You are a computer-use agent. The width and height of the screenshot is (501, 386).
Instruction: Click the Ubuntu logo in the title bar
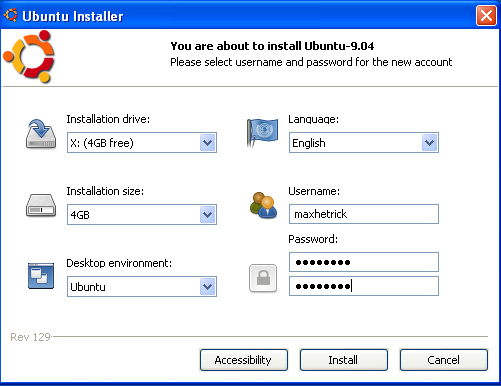[11, 15]
